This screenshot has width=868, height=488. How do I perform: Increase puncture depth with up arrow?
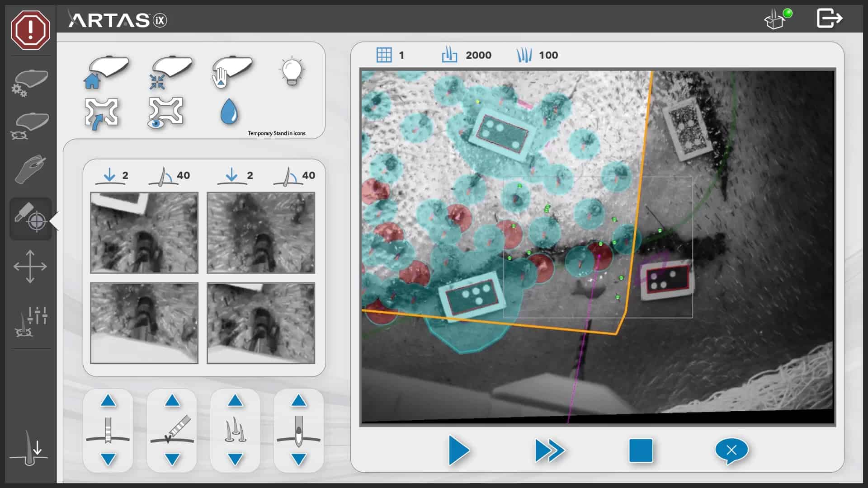pyautogui.click(x=108, y=401)
